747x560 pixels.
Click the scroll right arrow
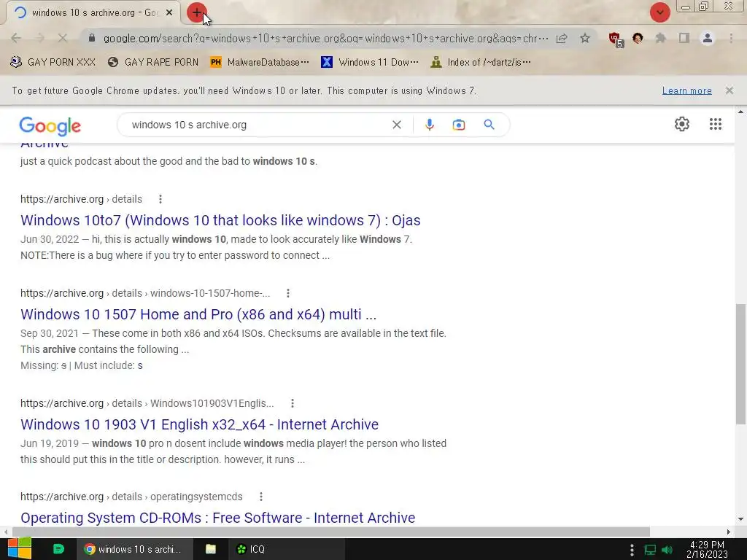coord(729,532)
